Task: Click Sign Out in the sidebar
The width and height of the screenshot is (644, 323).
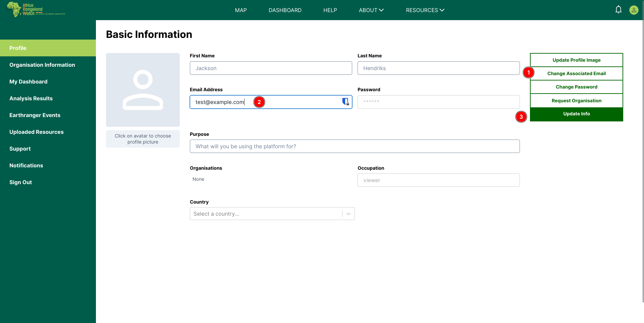Action: click(x=20, y=182)
